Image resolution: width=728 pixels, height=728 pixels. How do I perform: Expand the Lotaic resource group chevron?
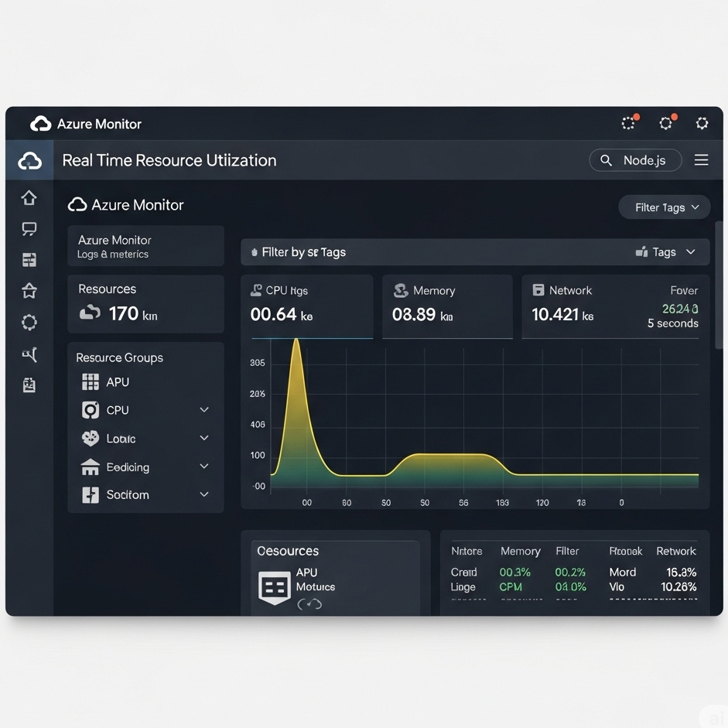coord(203,438)
